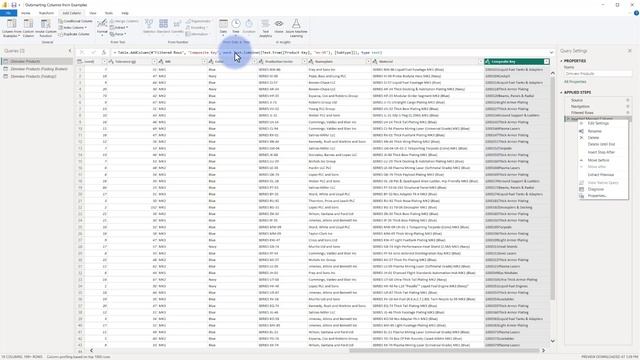640x360 pixels.
Task: Collapse the Queries pane
Action: [70, 51]
